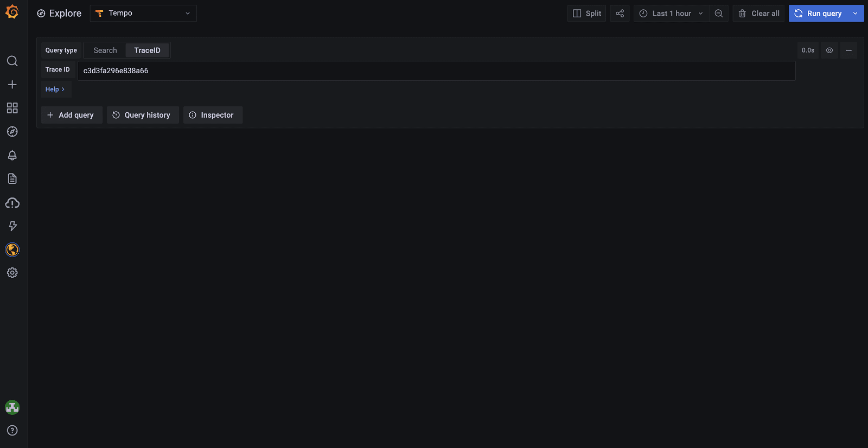Open the Last 1 hour time picker
This screenshot has width=868, height=448.
tap(671, 14)
